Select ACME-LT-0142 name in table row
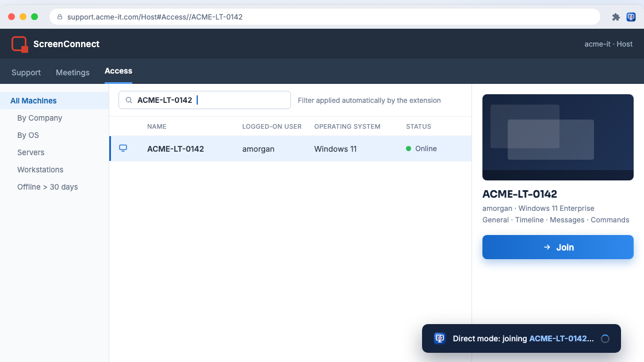 tap(175, 149)
